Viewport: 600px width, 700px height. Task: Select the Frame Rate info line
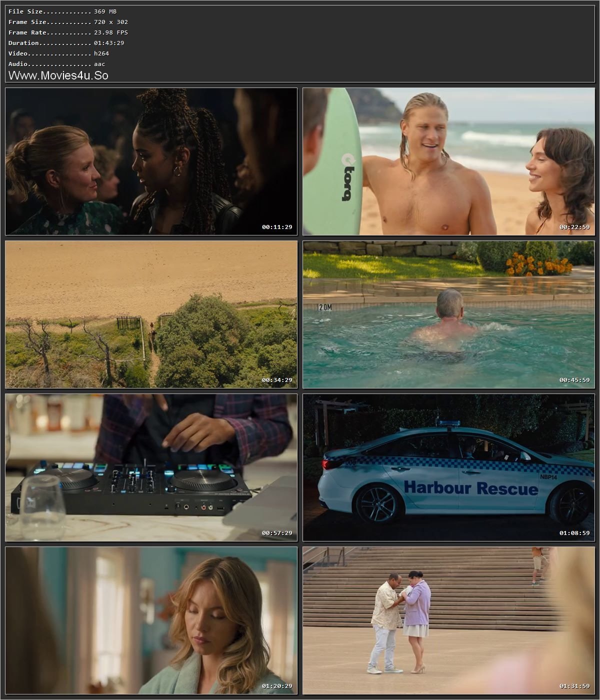(x=67, y=32)
